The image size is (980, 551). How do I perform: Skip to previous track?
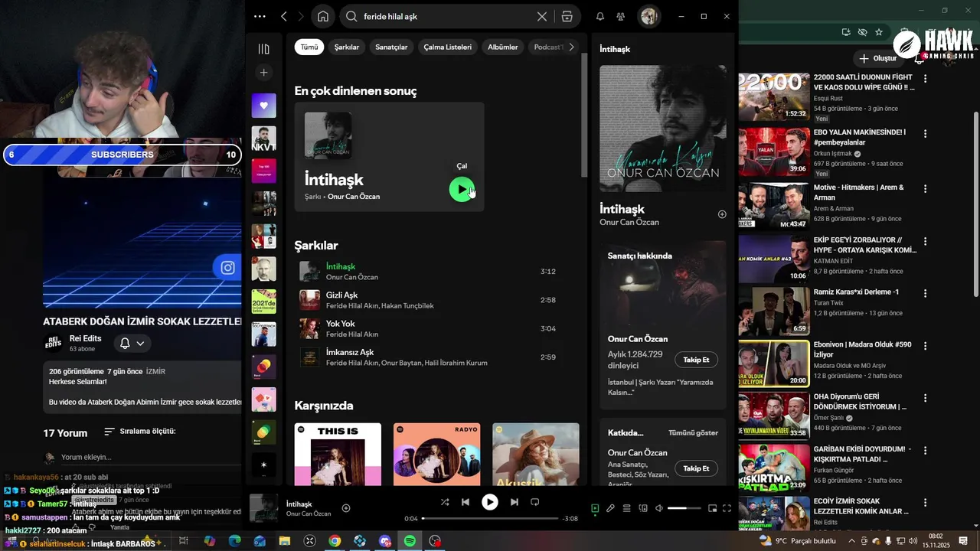[x=465, y=502]
